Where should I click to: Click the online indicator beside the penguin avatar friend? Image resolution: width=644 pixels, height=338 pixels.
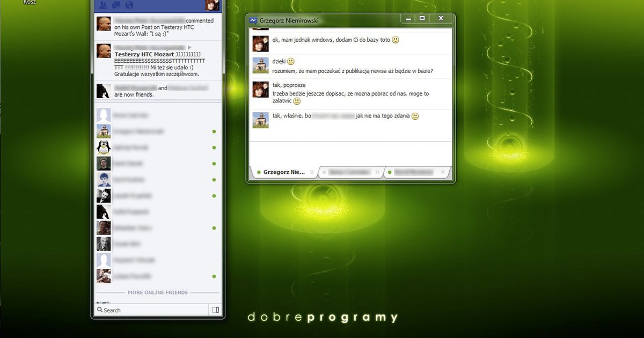point(214,147)
